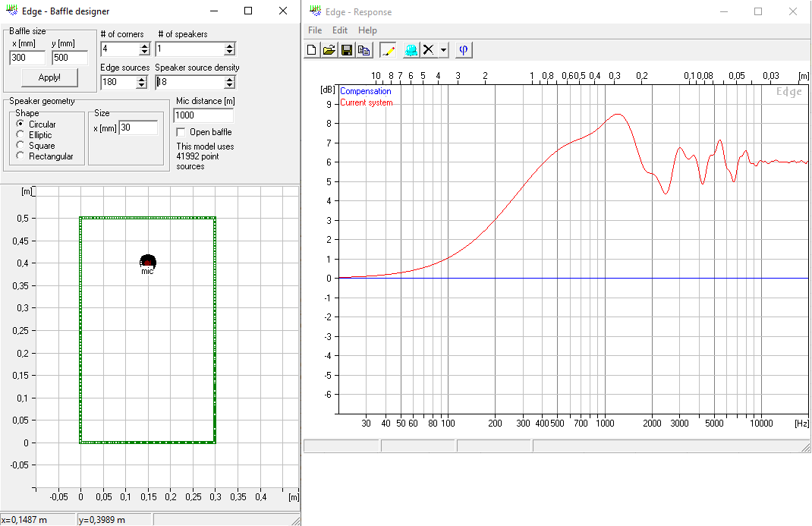Click the Edge app icon in Response title bar
The image size is (812, 526).
point(315,11)
